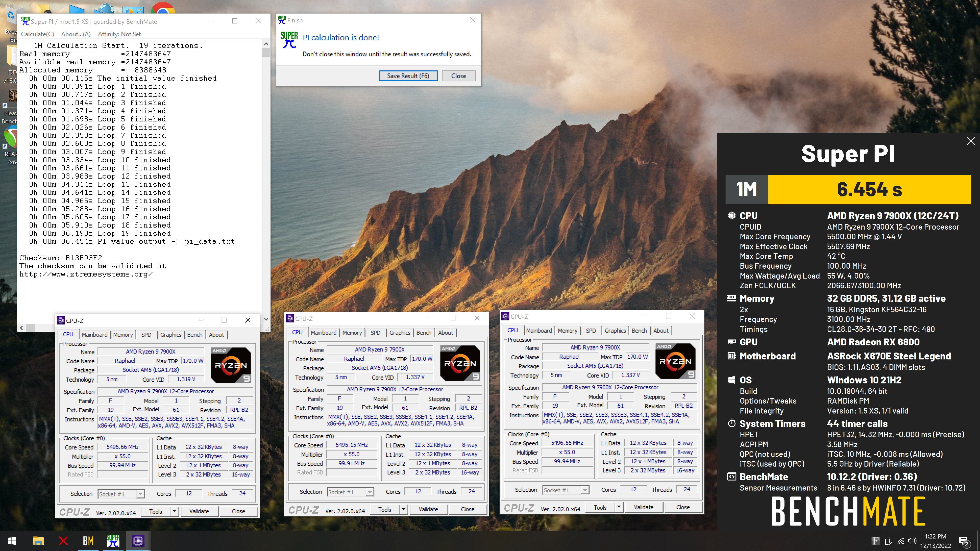Open the network tray icon
The image size is (980, 551).
900,541
